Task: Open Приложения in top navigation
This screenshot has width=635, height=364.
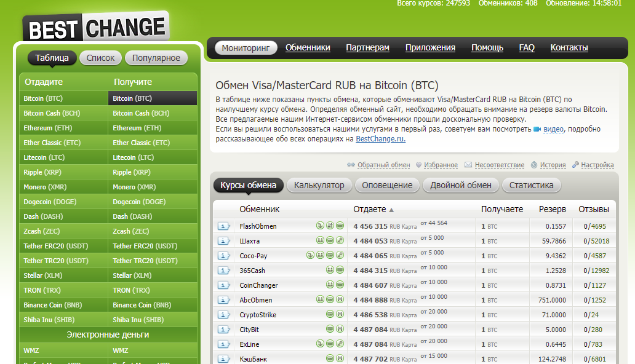Action: click(x=431, y=48)
